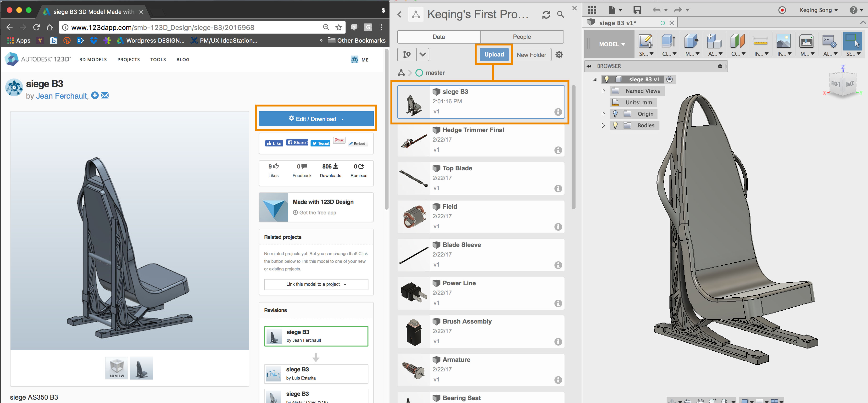
Task: Click search icon in data panel header
Action: [x=560, y=15]
